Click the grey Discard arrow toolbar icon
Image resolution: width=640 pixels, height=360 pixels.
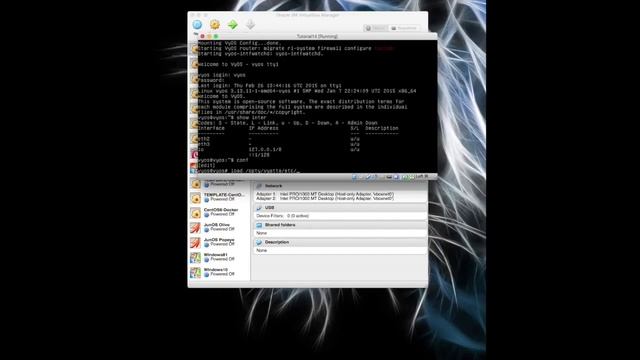(x=250, y=25)
